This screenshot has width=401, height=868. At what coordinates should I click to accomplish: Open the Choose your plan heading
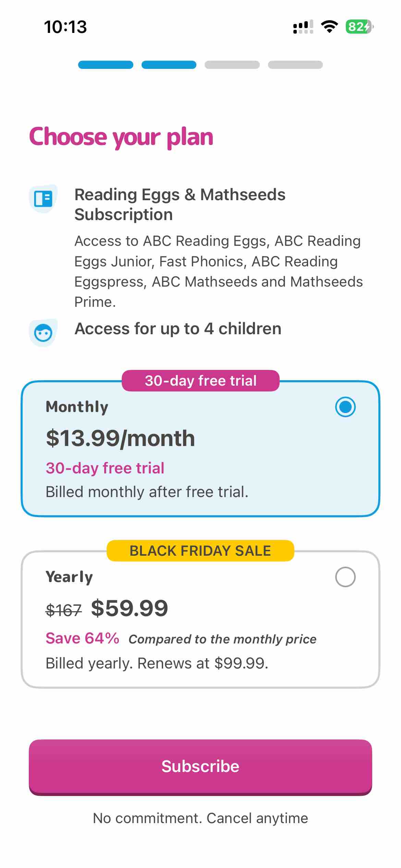coord(121,137)
